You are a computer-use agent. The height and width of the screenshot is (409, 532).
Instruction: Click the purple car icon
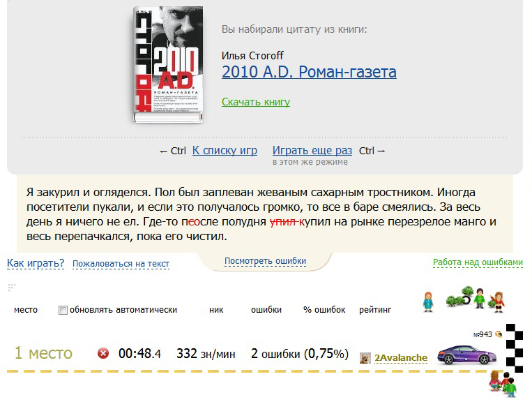tap(467, 355)
